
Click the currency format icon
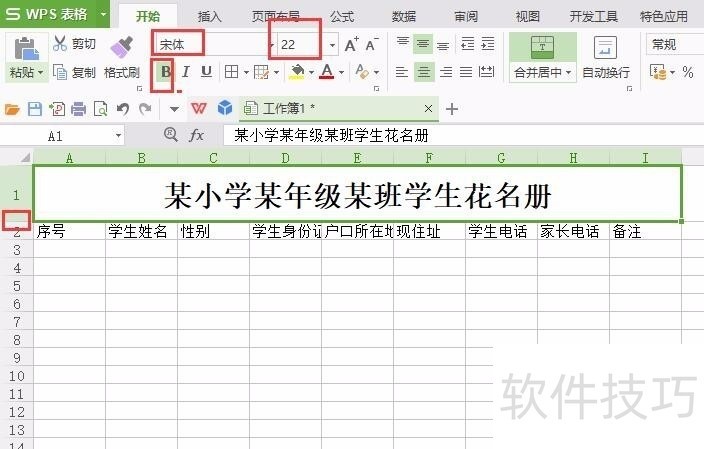click(659, 72)
